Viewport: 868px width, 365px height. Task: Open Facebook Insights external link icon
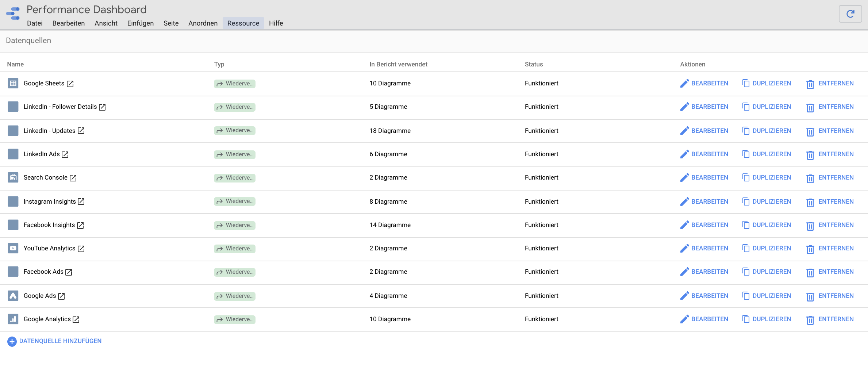(x=81, y=226)
